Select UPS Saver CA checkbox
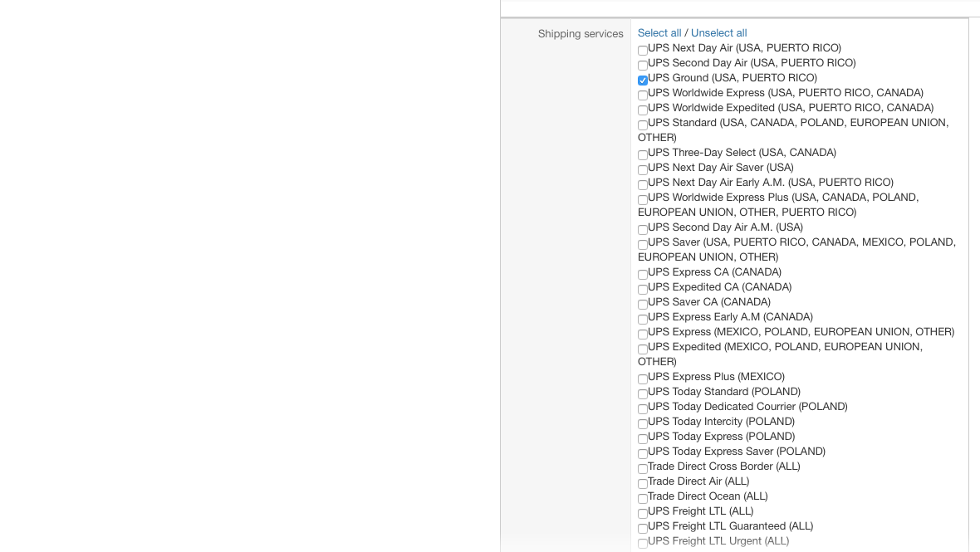The height and width of the screenshot is (552, 980). point(643,305)
